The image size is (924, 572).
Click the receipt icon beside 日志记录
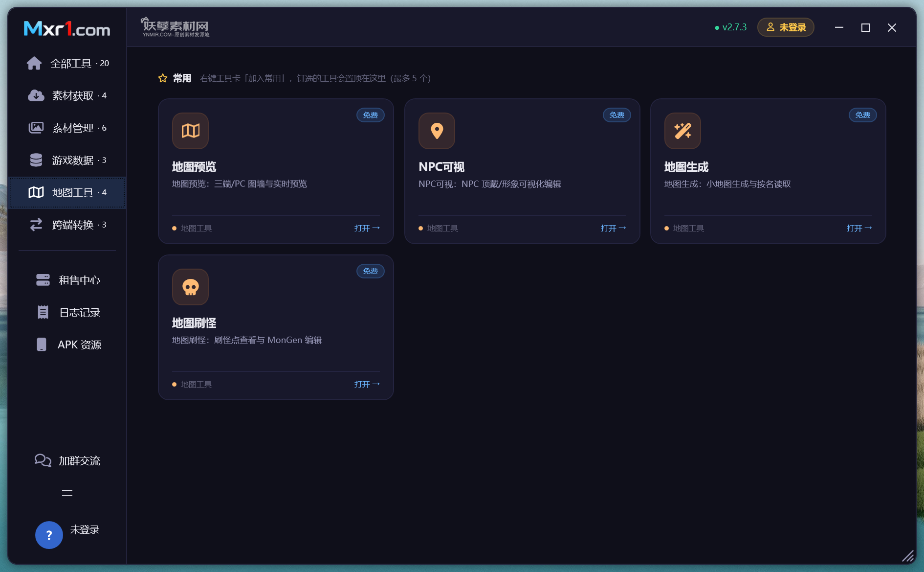43,312
